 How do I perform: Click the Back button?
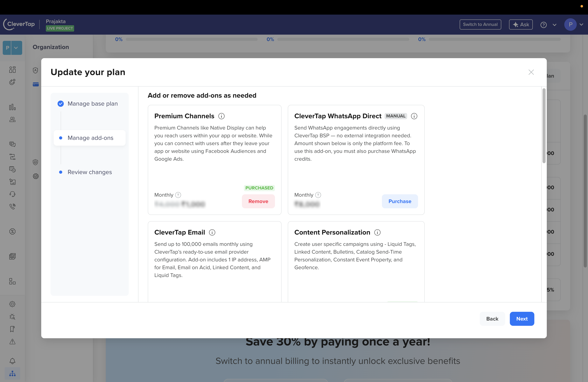[x=492, y=319]
